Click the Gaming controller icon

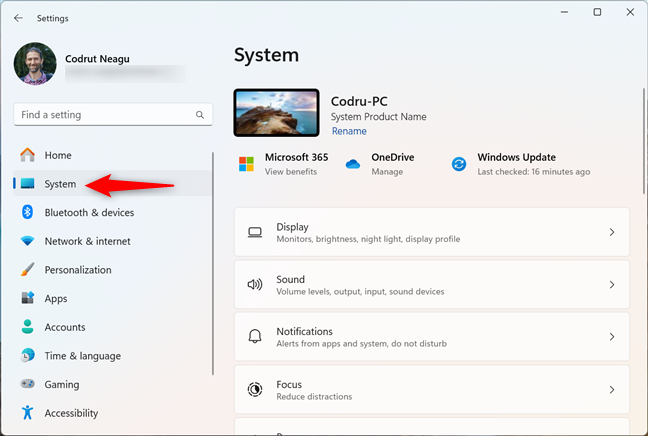point(28,384)
